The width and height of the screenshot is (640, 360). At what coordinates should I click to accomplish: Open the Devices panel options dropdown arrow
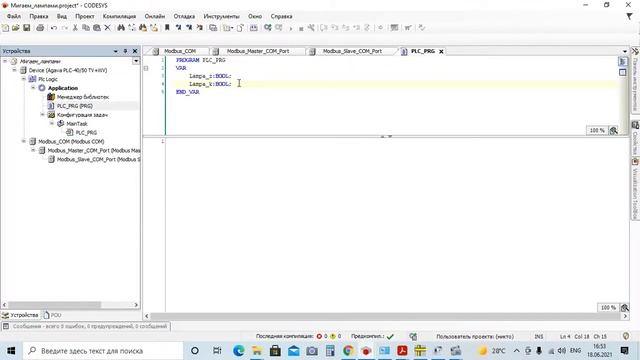[116, 51]
